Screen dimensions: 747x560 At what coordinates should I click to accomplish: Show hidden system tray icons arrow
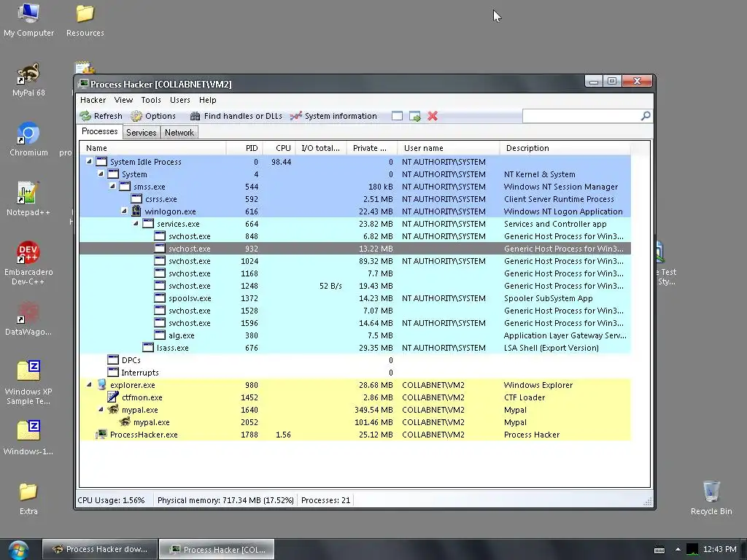pos(678,550)
